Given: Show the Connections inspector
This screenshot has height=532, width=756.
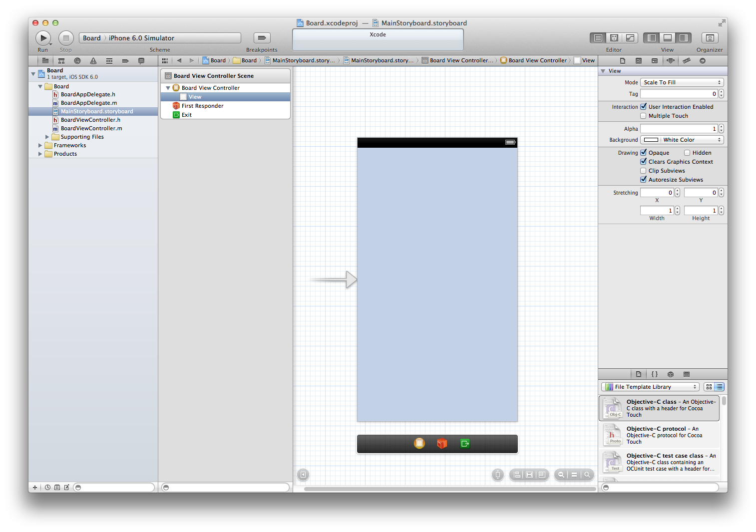Looking at the screenshot, I should pos(703,61).
